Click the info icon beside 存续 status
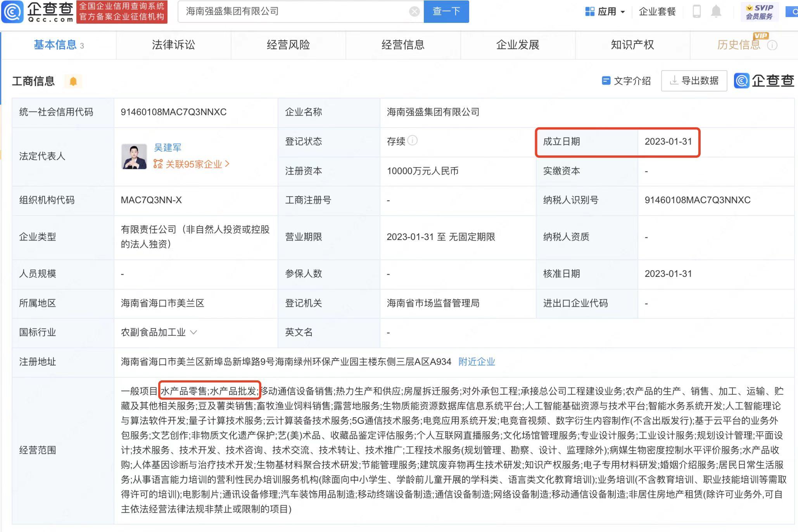Image resolution: width=798 pixels, height=532 pixels. (x=413, y=140)
